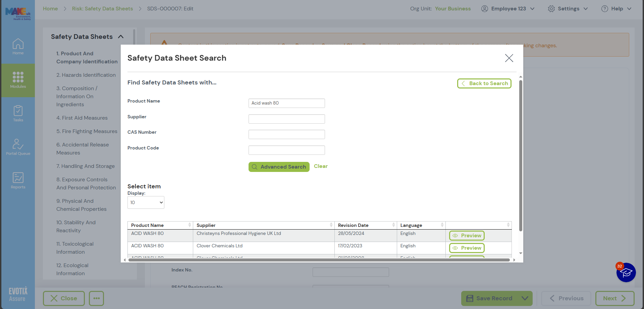Screen dimensions: 644x309
Task: Preview Clover Chemicals Acid Wash 80
Action: (467, 248)
